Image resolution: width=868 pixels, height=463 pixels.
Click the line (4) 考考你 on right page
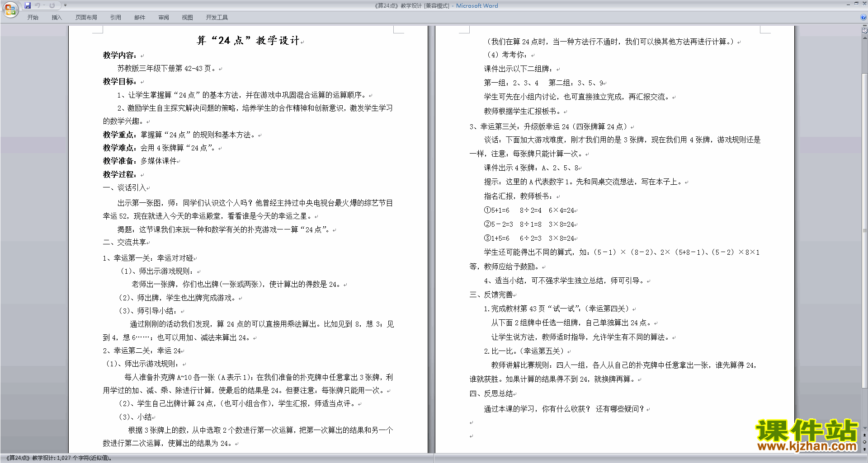coord(506,55)
